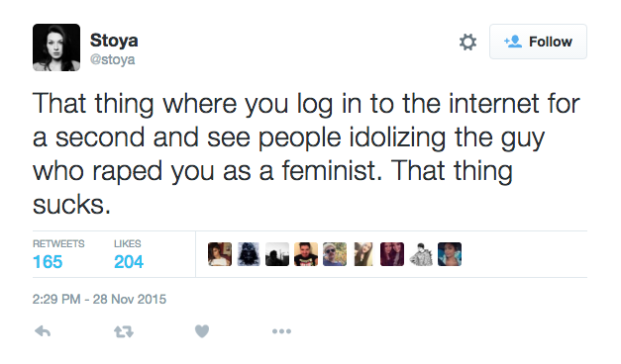Click the black-and-white sketch avatar

point(421,254)
